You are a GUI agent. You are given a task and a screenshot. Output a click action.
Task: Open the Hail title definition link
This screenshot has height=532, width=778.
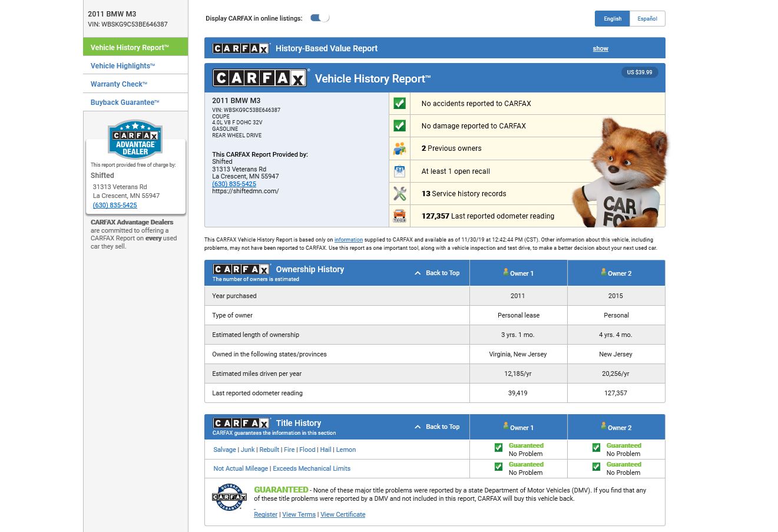[x=326, y=450]
